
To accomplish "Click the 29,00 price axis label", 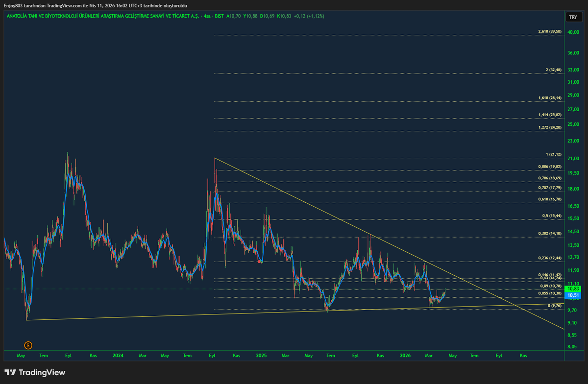I will (573, 96).
